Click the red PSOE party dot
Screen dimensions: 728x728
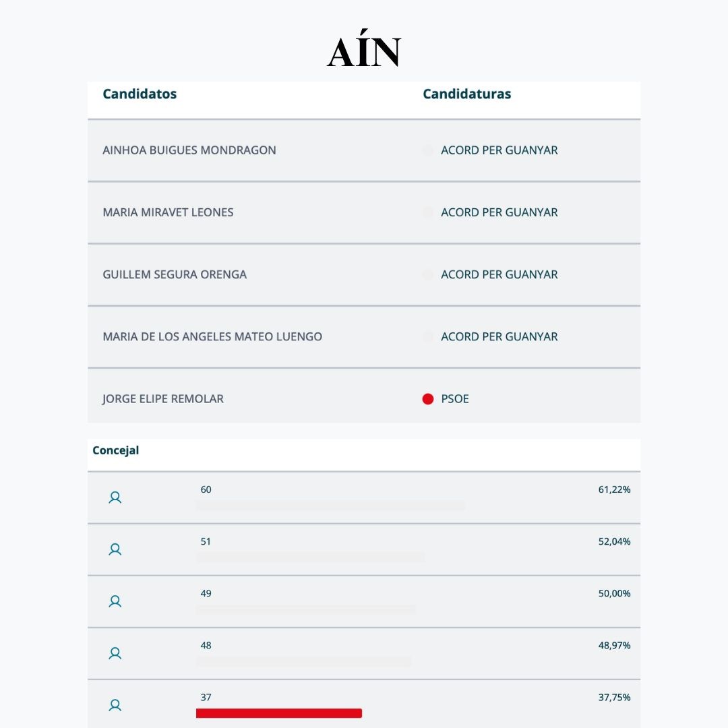pos(427,399)
